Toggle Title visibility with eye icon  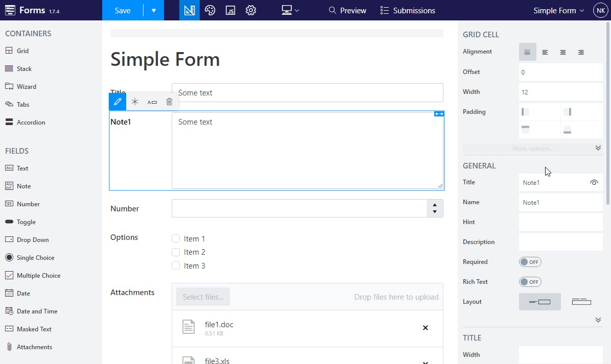pos(594,182)
